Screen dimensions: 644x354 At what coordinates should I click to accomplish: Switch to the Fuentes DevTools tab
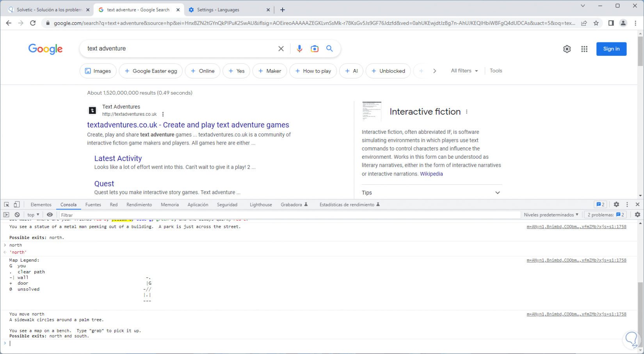(93, 205)
